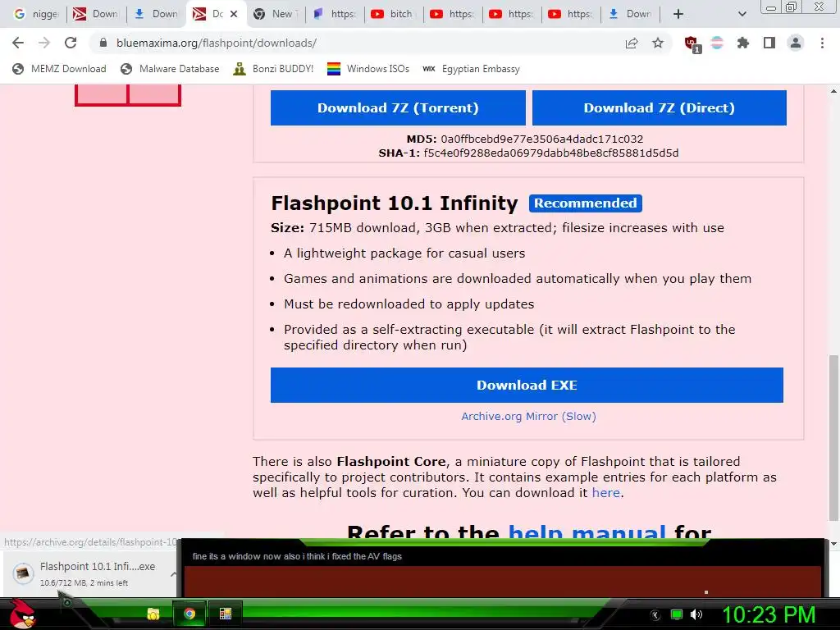Click the Download EXE button
Screen dimensions: 840x630
point(527,386)
